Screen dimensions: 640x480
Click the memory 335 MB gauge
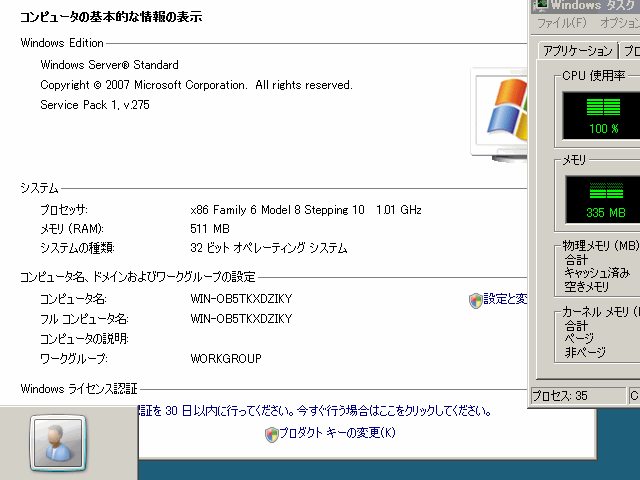coord(603,199)
